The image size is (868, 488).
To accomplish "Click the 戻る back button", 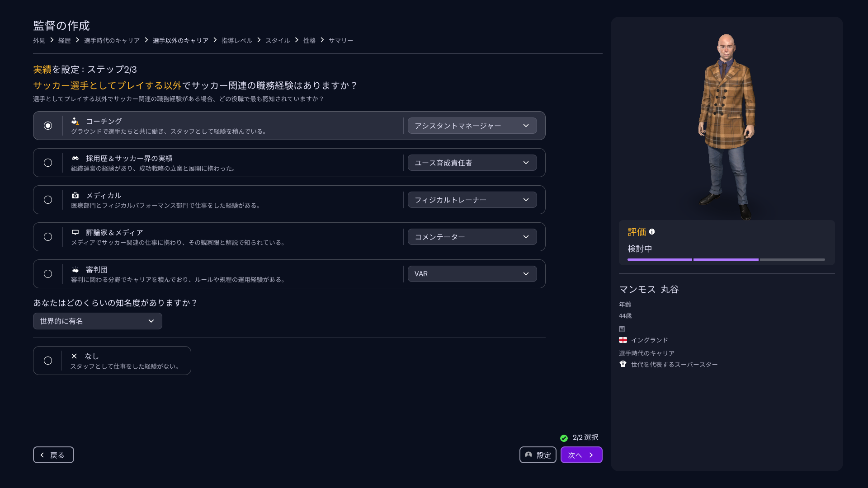I will pyautogui.click(x=53, y=455).
